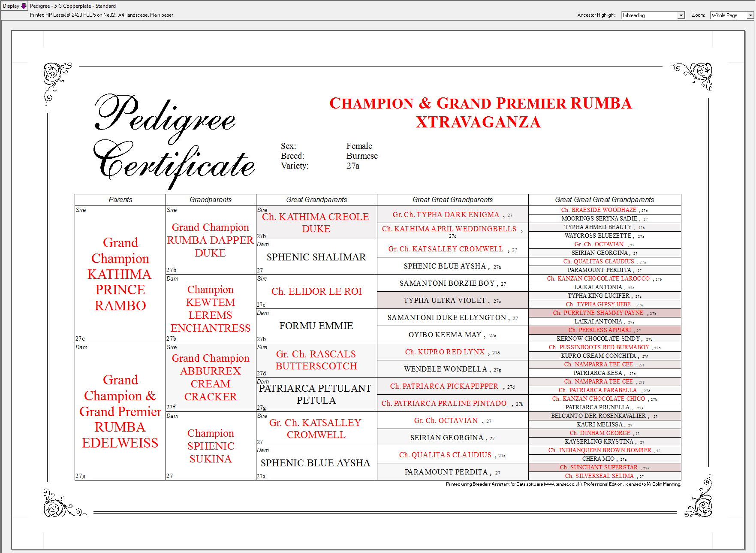Click 'Ch. KANZAN CHOCOLATE LAROCCO'
Image resolution: width=756 pixels, height=553 pixels.
pos(605,279)
